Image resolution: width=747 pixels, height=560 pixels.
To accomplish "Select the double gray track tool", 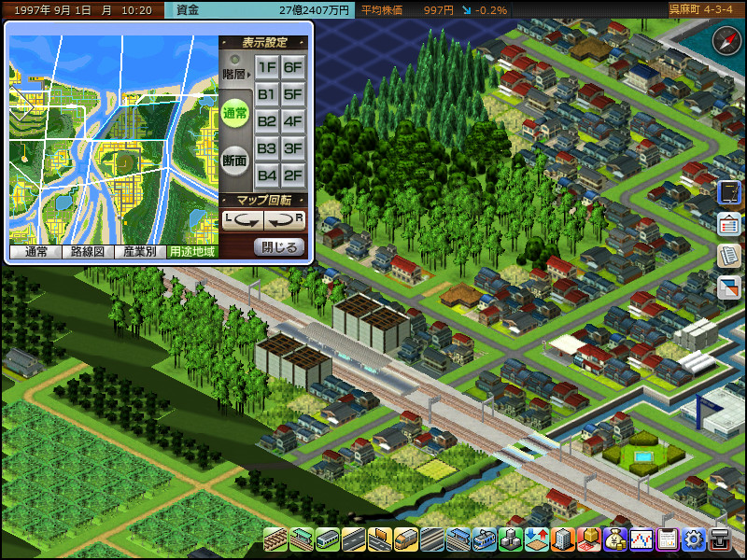I will 432,539.
